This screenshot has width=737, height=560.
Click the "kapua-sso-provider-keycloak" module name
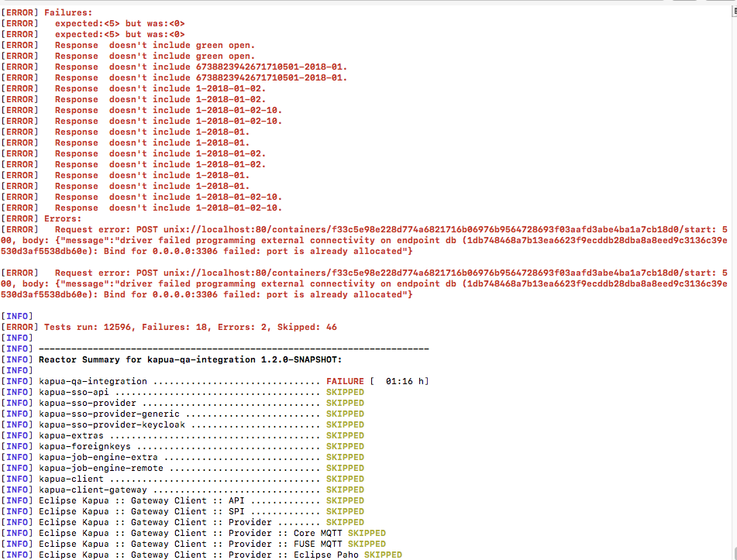tap(112, 424)
